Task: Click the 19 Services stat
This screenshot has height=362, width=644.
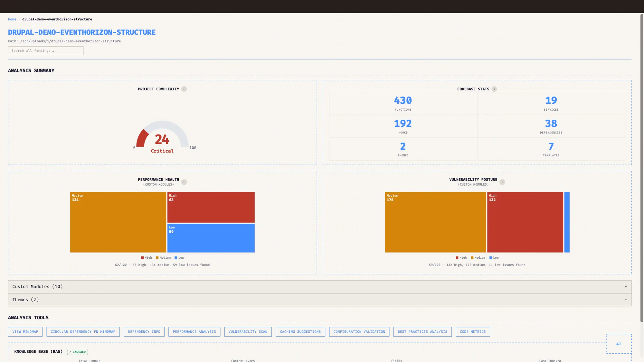Action: pyautogui.click(x=551, y=104)
